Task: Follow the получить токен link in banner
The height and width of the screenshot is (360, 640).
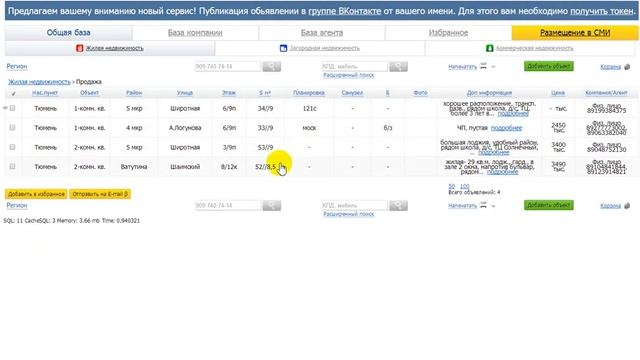Action: click(x=602, y=11)
